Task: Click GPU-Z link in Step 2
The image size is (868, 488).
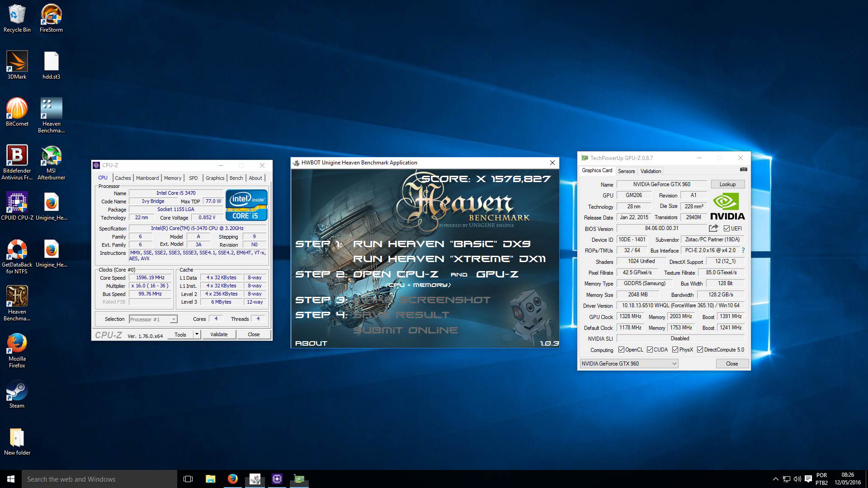Action: pyautogui.click(x=497, y=274)
